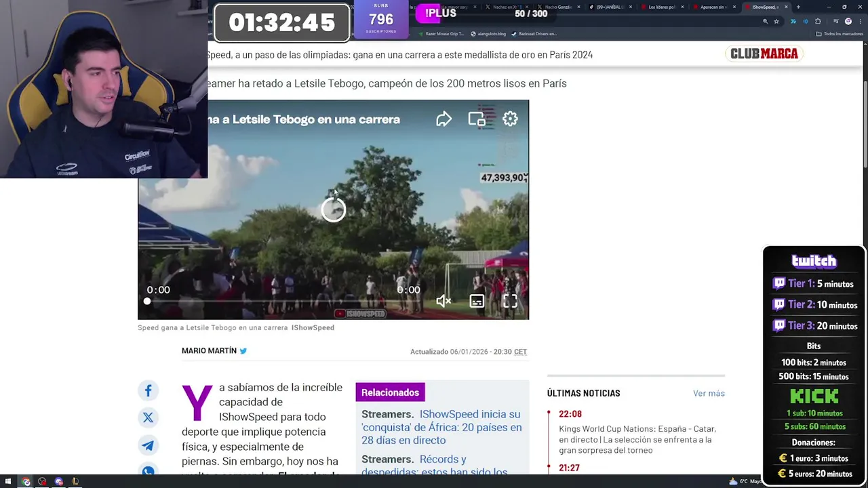
Task: Click the loading spinner in the video center
Action: pyautogui.click(x=333, y=210)
